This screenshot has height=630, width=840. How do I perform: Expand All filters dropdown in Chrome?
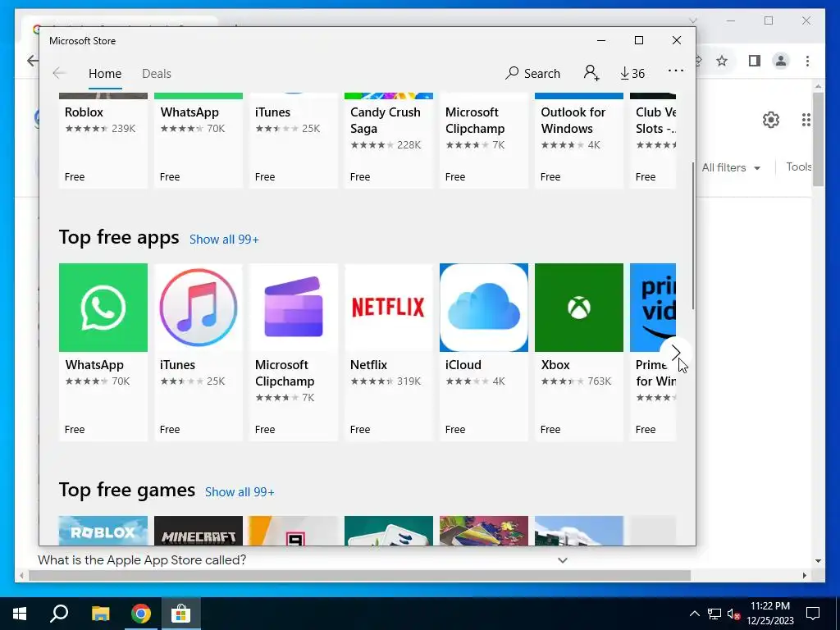tap(731, 167)
